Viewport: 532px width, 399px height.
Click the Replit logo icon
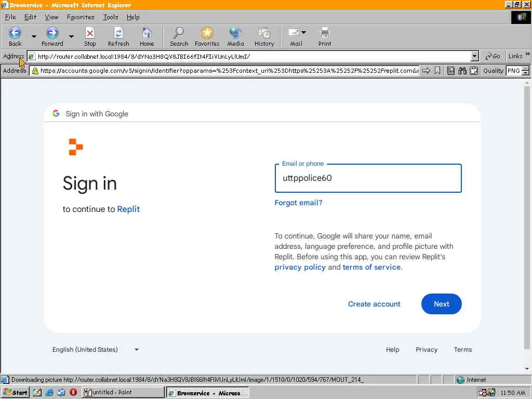pos(76,147)
